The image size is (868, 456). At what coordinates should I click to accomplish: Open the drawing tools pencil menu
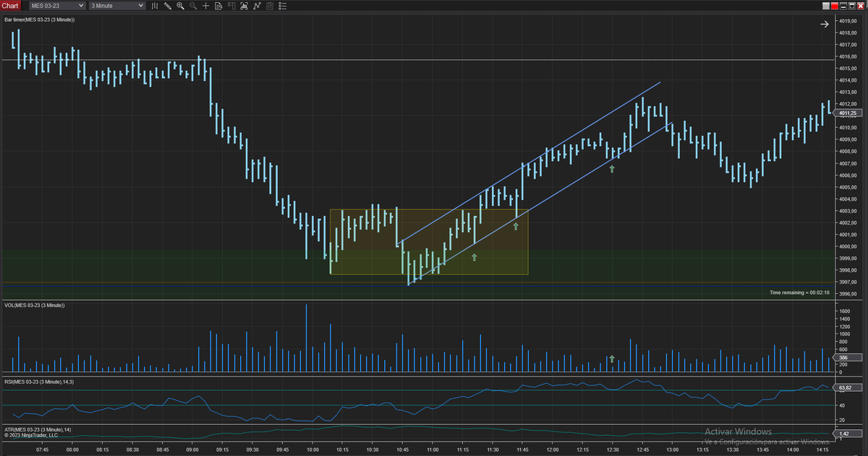pyautogui.click(x=168, y=6)
